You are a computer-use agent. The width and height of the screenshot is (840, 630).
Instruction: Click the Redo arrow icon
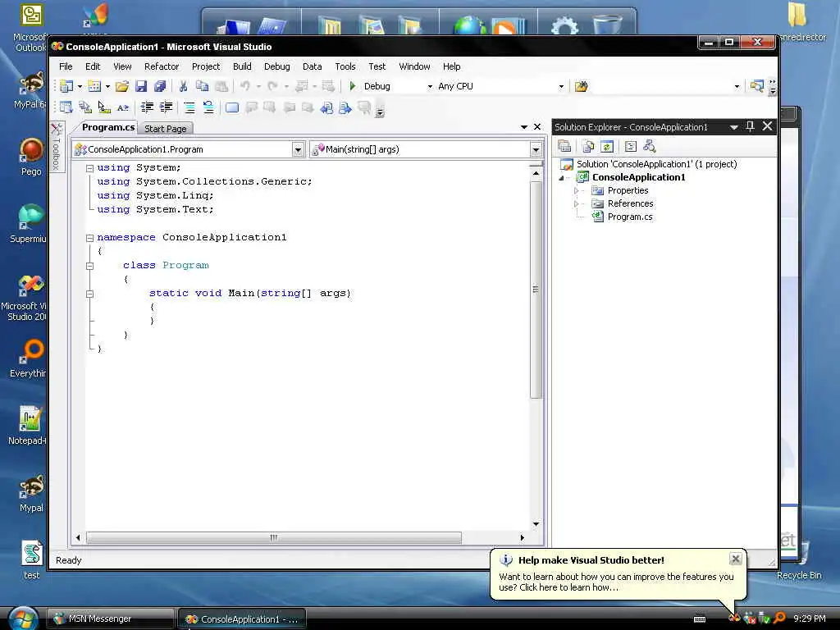point(272,86)
